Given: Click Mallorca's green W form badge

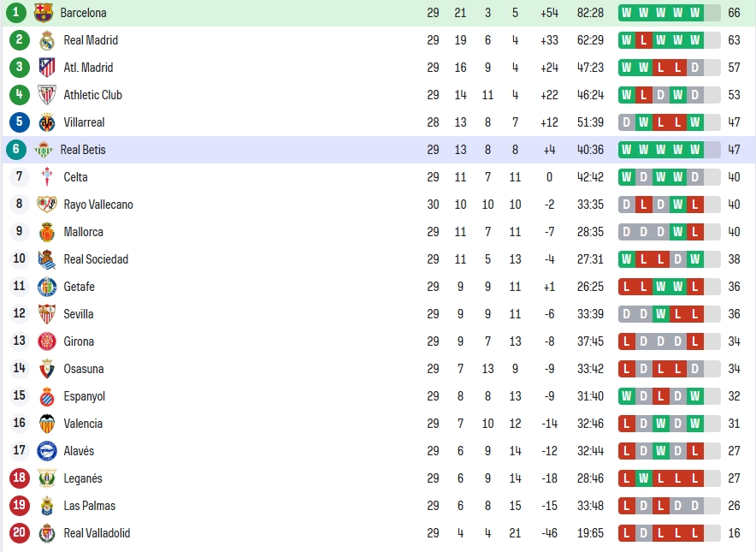Looking at the screenshot, I should pyautogui.click(x=677, y=232).
